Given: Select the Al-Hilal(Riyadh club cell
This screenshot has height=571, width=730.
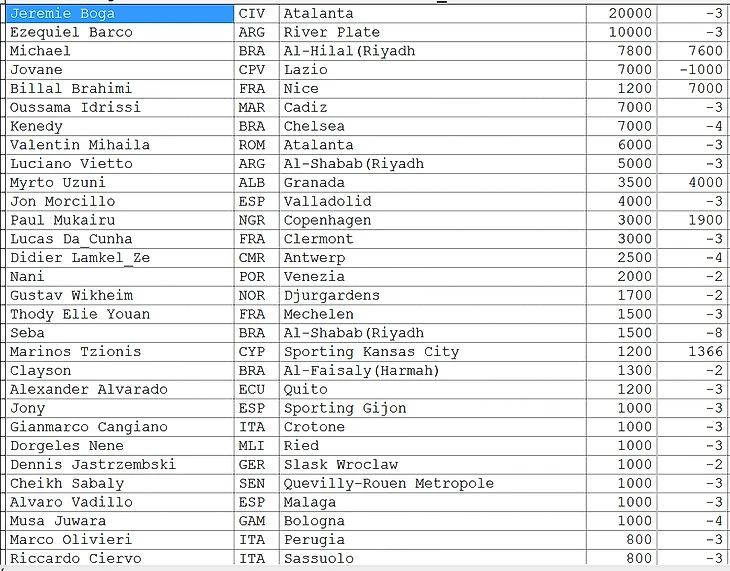Looking at the screenshot, I should tap(433, 51).
